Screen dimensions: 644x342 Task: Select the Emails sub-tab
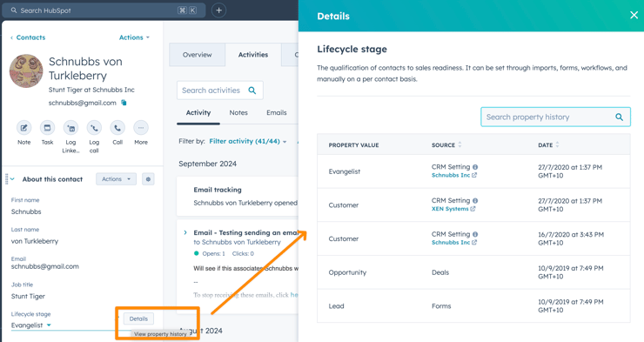(x=277, y=112)
